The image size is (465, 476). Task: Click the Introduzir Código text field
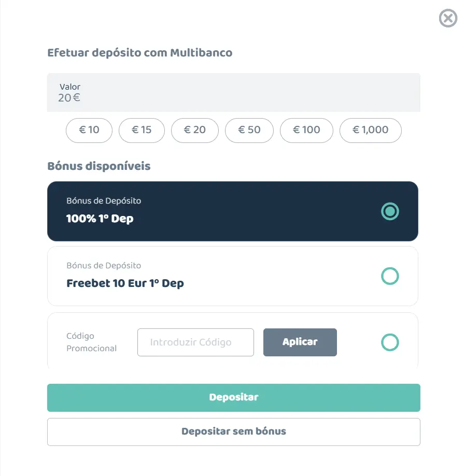[x=195, y=342]
